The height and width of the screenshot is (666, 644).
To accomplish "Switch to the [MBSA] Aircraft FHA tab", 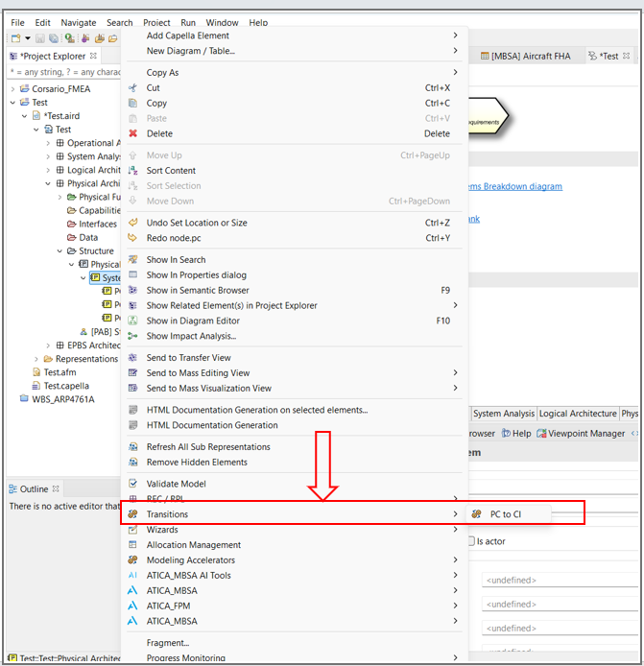I will tap(526, 56).
